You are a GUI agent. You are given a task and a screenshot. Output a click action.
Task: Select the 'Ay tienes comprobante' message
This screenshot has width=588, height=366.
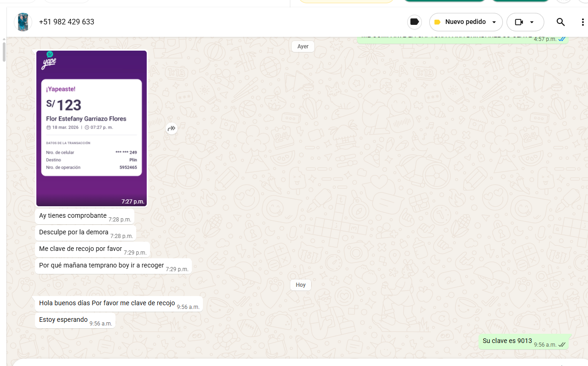click(73, 216)
